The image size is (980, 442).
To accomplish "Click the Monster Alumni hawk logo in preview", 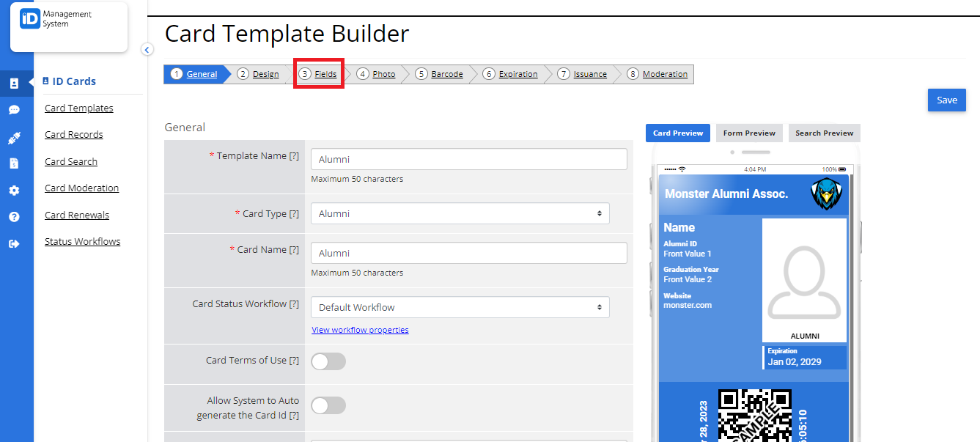I will point(827,194).
